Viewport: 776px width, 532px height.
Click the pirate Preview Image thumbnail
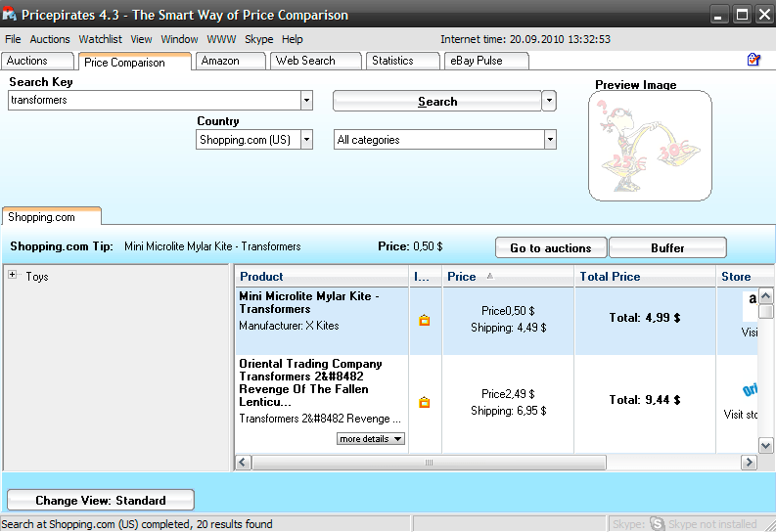click(x=650, y=146)
